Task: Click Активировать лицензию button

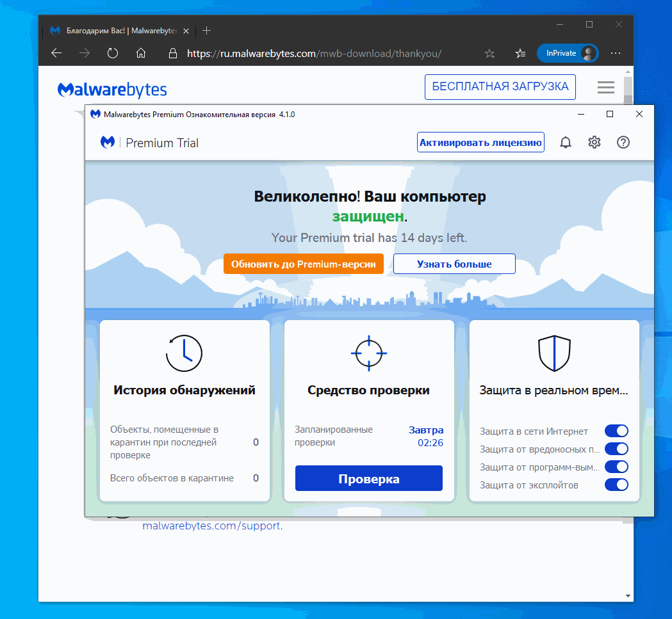Action: [480, 142]
